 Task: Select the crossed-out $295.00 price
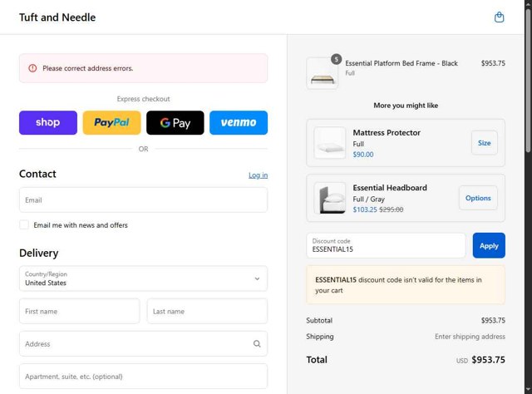[392, 209]
